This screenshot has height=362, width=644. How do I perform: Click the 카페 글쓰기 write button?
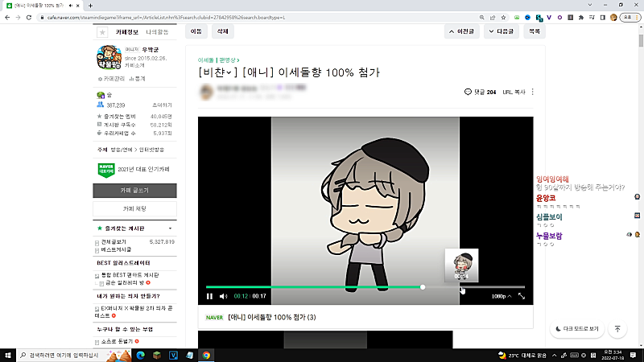pos(134,191)
